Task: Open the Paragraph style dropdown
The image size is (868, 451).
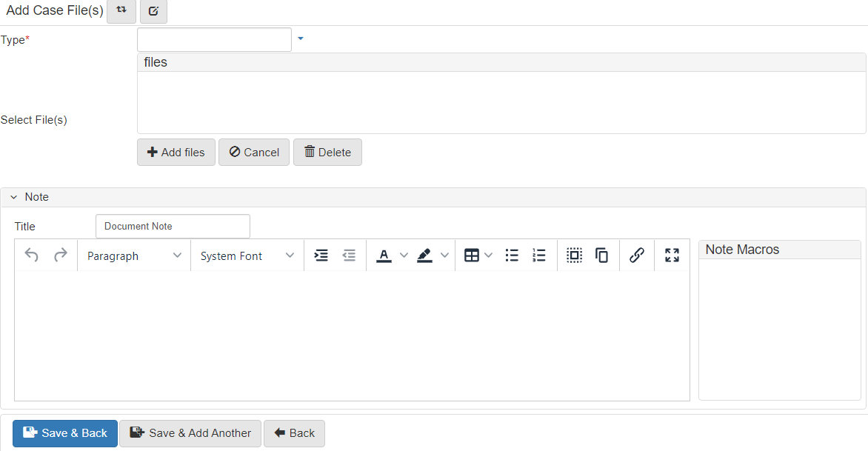Action: (x=133, y=255)
